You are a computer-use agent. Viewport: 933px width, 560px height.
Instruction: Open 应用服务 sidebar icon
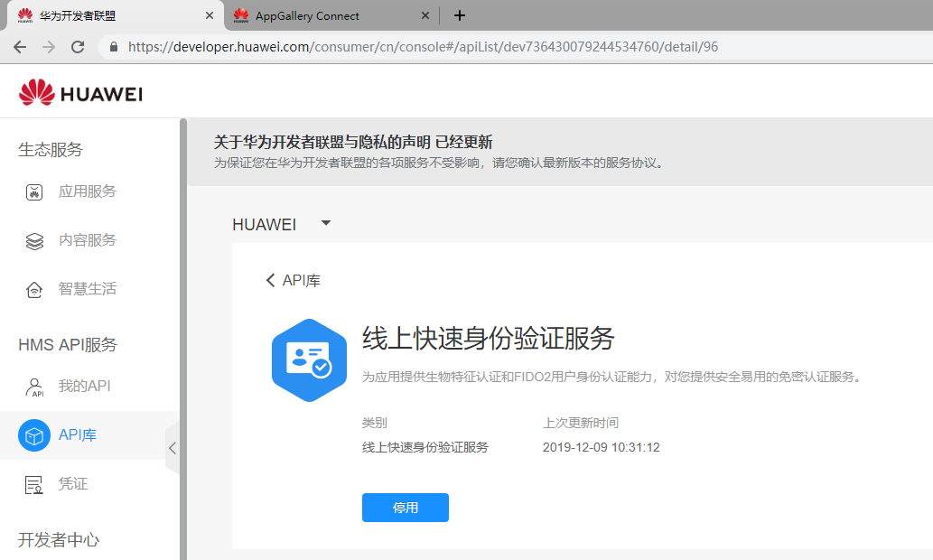click(x=34, y=191)
